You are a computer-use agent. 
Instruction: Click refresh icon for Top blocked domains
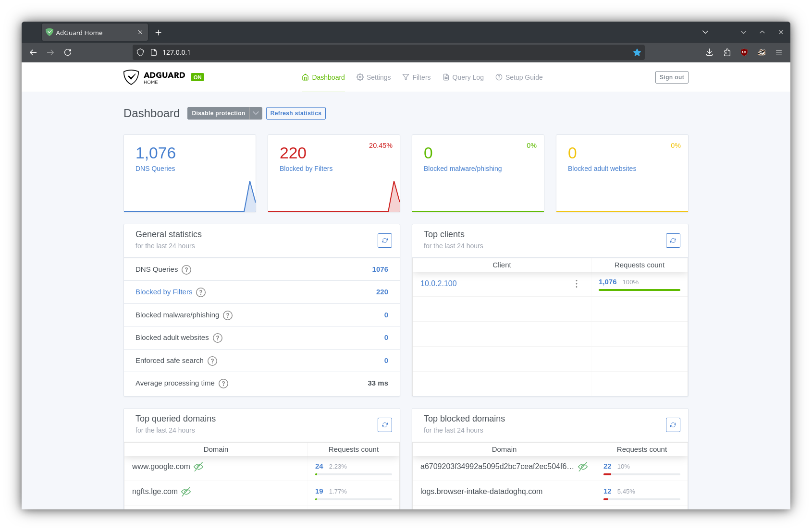673,425
